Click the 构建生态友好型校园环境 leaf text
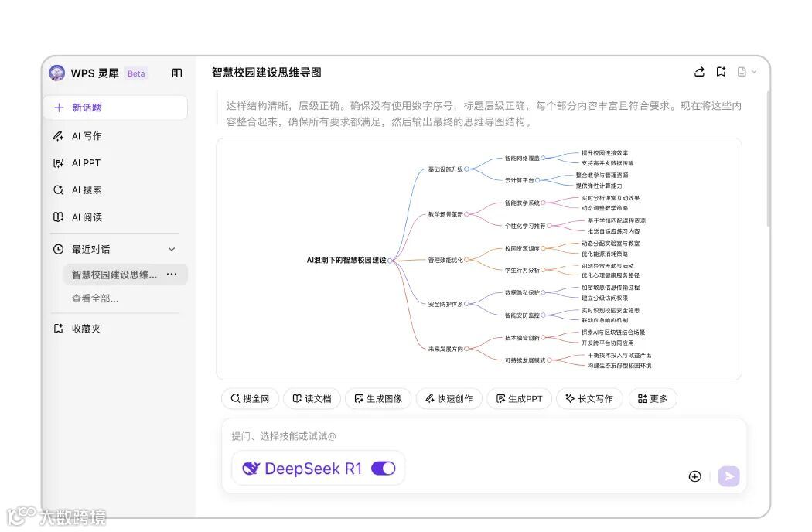 click(x=619, y=366)
